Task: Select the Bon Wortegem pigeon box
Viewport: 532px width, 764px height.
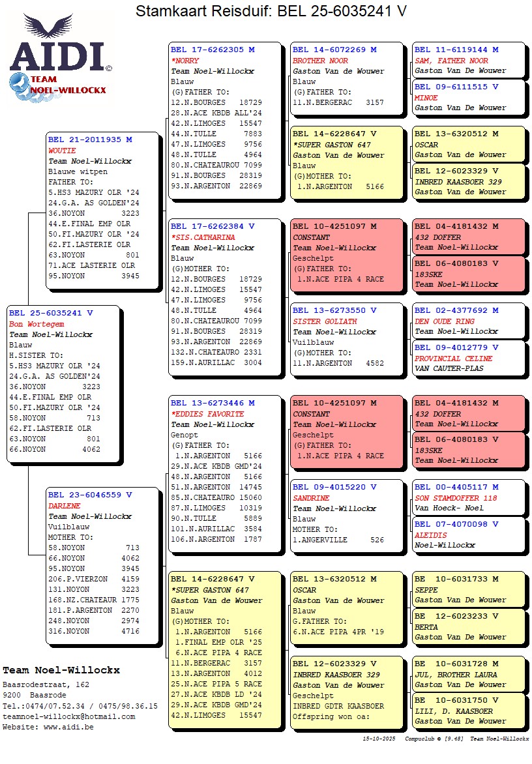Action: [x=63, y=383]
